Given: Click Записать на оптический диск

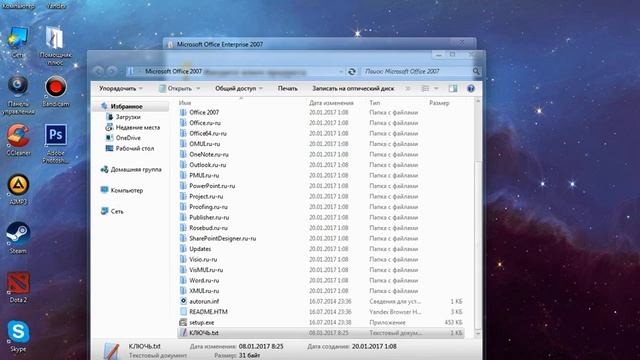Looking at the screenshot, I should (353, 89).
